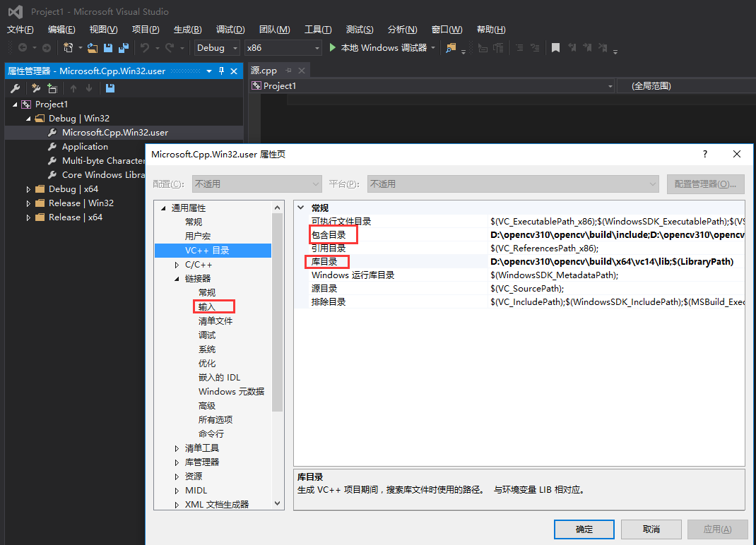Pin the 属性管理器 panel
Image resolution: width=756 pixels, height=545 pixels.
pyautogui.click(x=221, y=71)
